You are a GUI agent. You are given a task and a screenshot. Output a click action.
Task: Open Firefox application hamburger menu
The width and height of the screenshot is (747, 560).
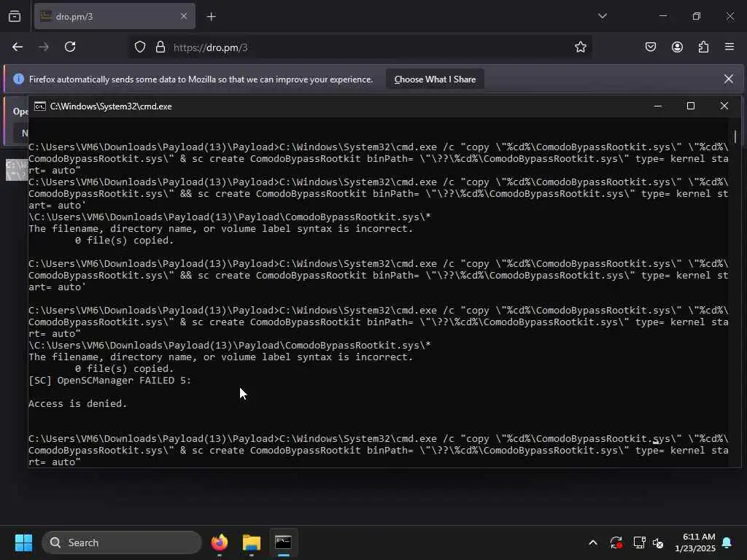tap(729, 47)
